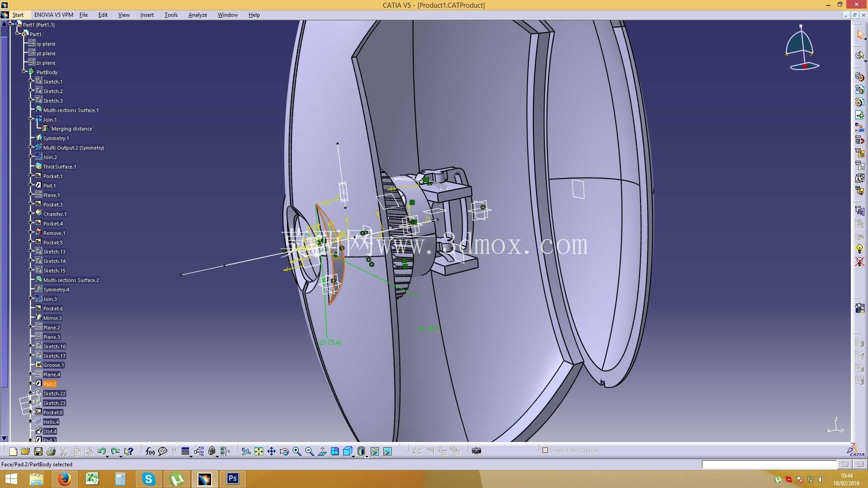Collapse the Join.1 node
The image size is (868, 488).
(x=30, y=119)
